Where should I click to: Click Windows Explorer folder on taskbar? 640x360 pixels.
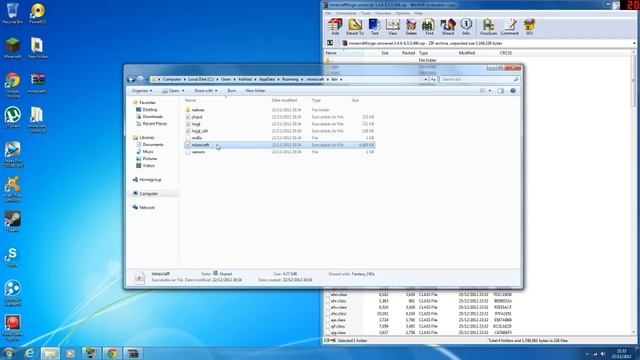pyautogui.click(x=50, y=353)
